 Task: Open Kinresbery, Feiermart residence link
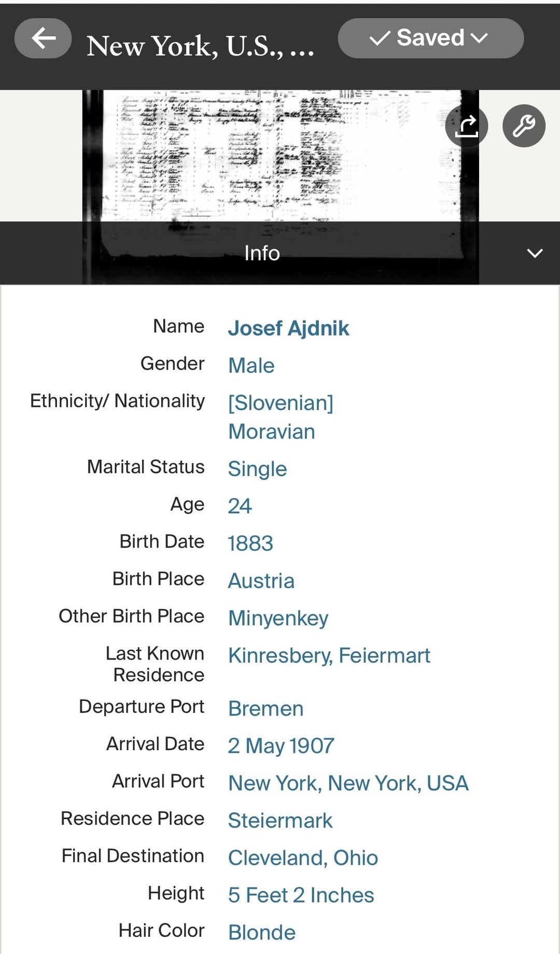click(329, 655)
